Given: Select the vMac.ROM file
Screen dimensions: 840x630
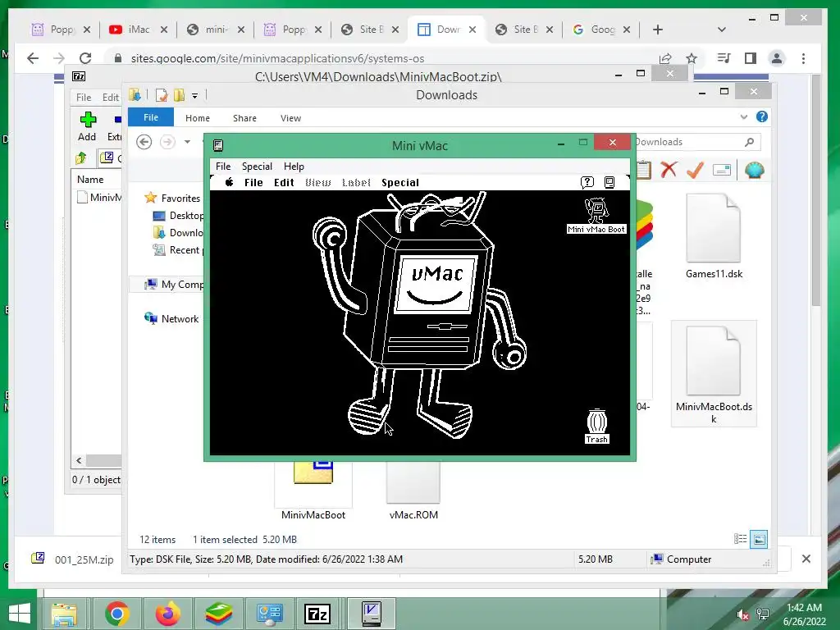Looking at the screenshot, I should (x=413, y=491).
